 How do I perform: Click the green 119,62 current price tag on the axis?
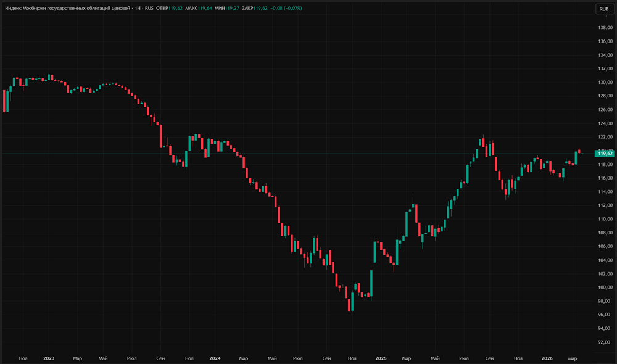pyautogui.click(x=605, y=154)
